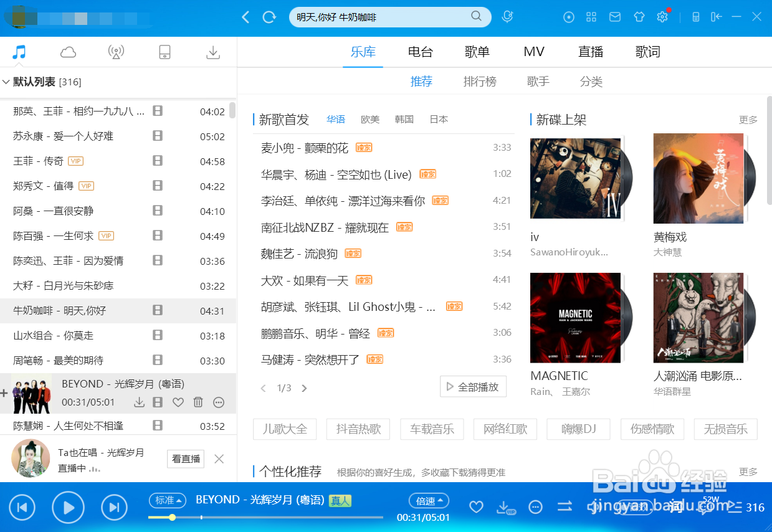
Task: Open the 抖音热歌 tag
Action: (x=358, y=429)
